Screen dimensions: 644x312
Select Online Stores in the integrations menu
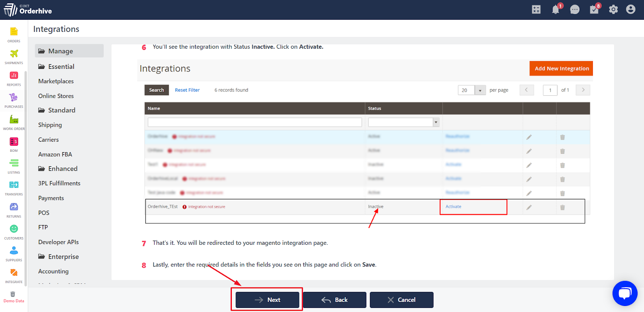click(x=56, y=96)
